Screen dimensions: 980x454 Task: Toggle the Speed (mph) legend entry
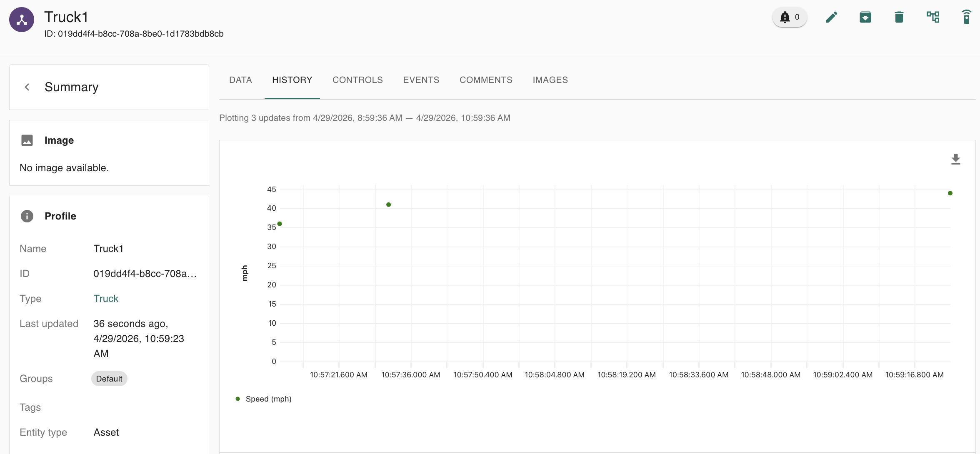coord(264,399)
